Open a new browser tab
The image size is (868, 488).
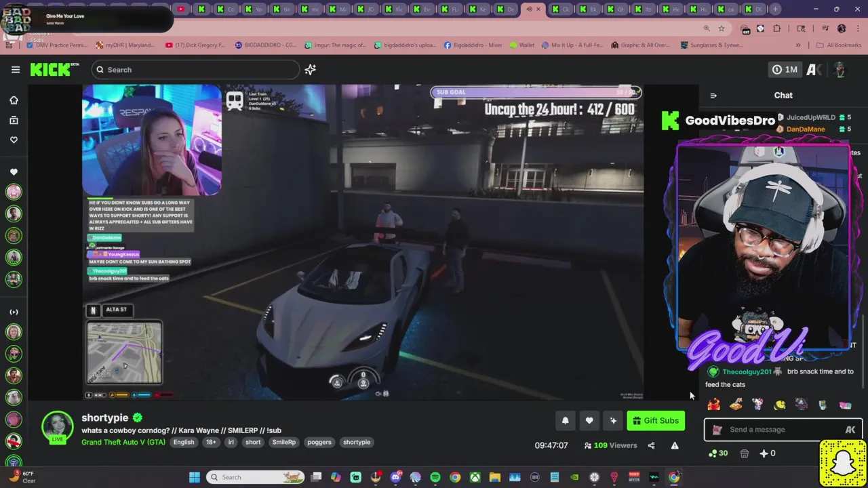point(776,9)
